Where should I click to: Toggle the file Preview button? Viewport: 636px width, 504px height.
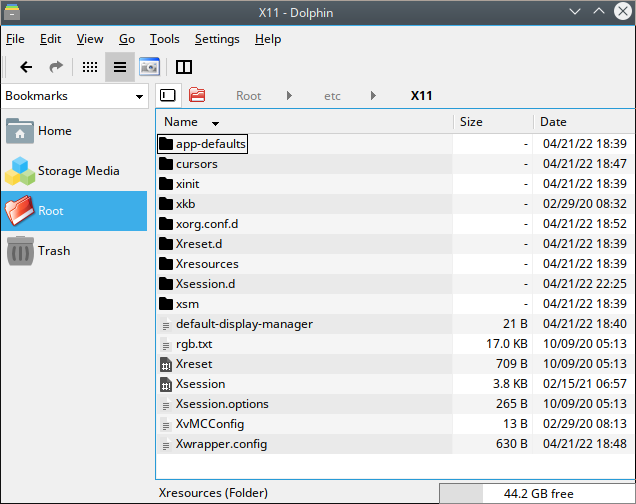(x=150, y=67)
